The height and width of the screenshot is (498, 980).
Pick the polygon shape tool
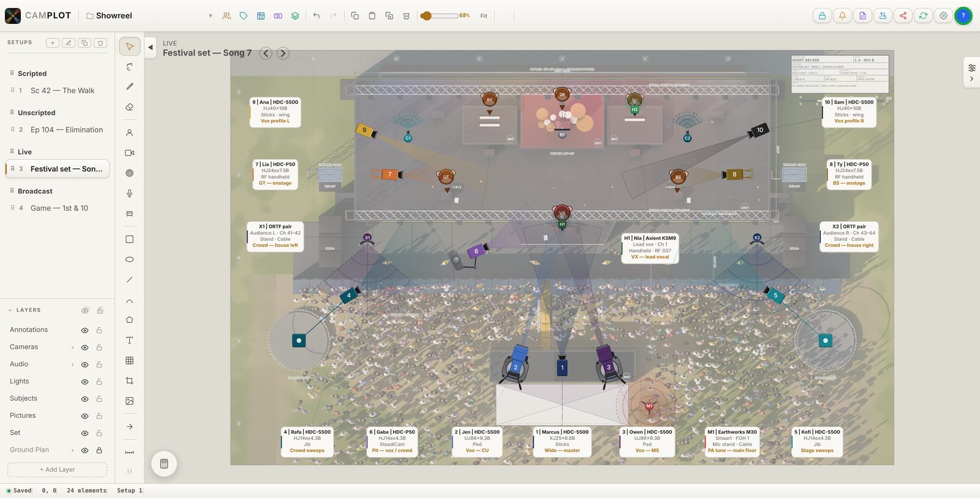click(129, 320)
